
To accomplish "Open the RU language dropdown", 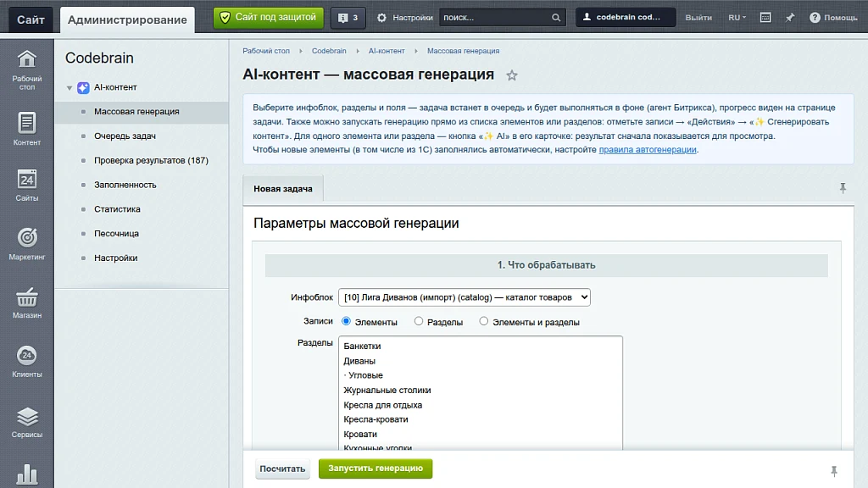I will (737, 18).
